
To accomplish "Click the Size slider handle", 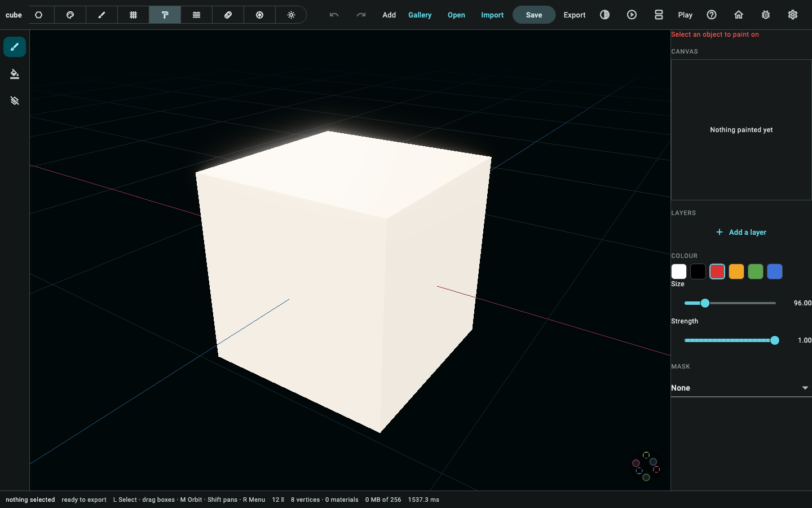I will 705,303.
